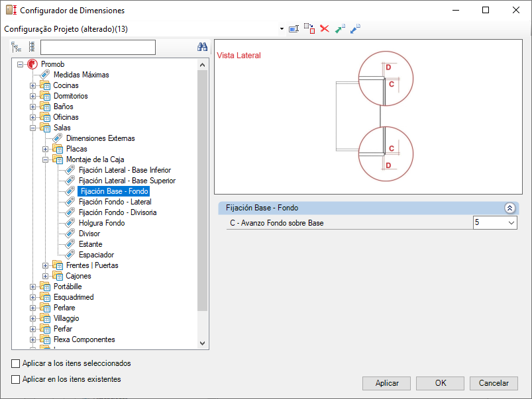Image resolution: width=532 pixels, height=399 pixels.
Task: Click the Dimensiones Externas tag icon
Action: [x=58, y=138]
